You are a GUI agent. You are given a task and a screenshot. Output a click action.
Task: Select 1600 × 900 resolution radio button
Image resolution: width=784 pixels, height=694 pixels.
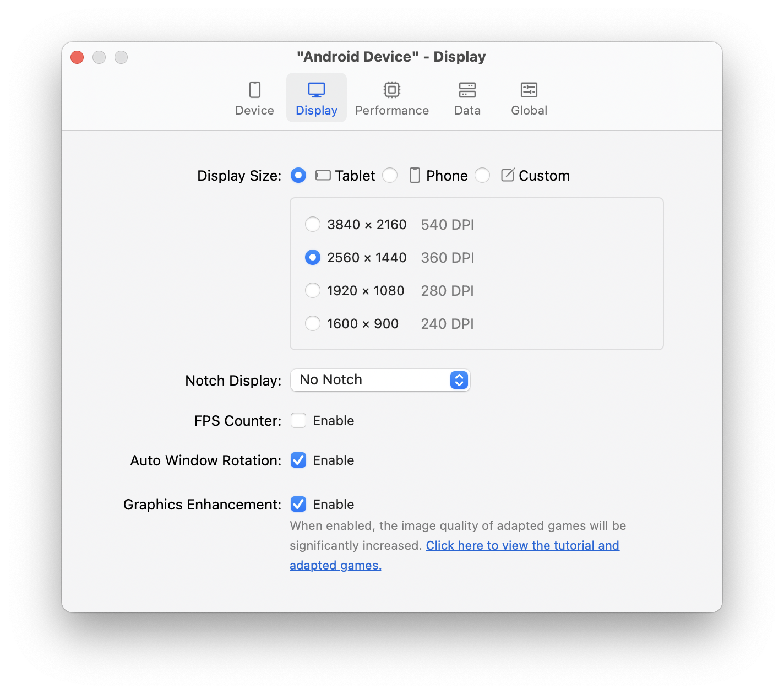coord(313,324)
